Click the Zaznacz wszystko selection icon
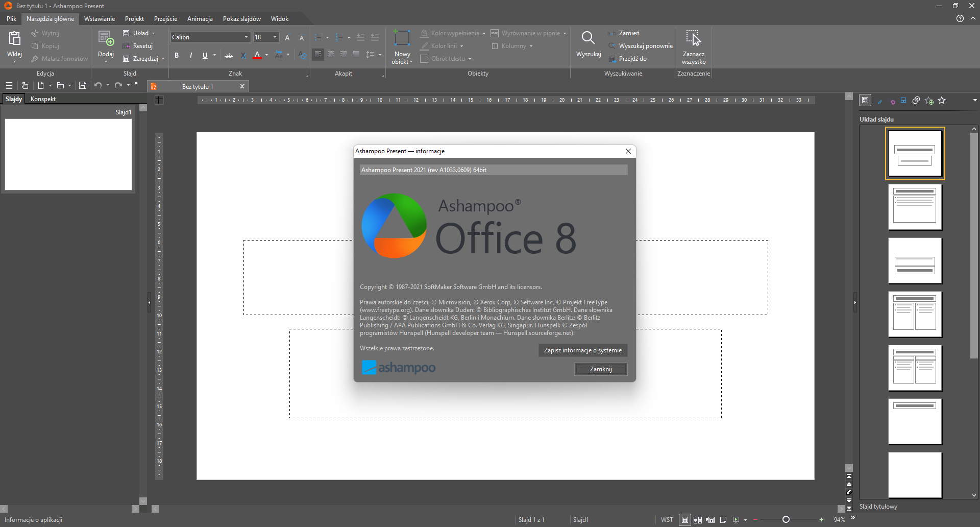The height and width of the screenshot is (527, 980). pos(693,38)
